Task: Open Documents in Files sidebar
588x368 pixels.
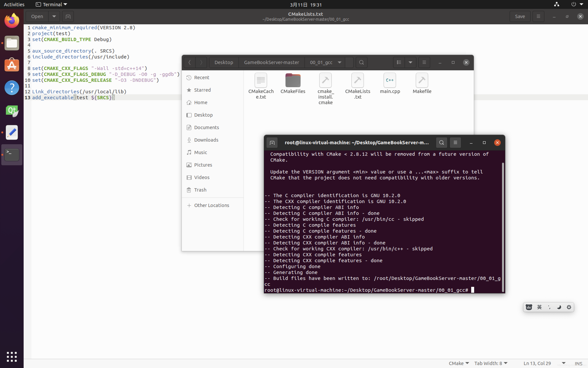Action: (x=213, y=127)
